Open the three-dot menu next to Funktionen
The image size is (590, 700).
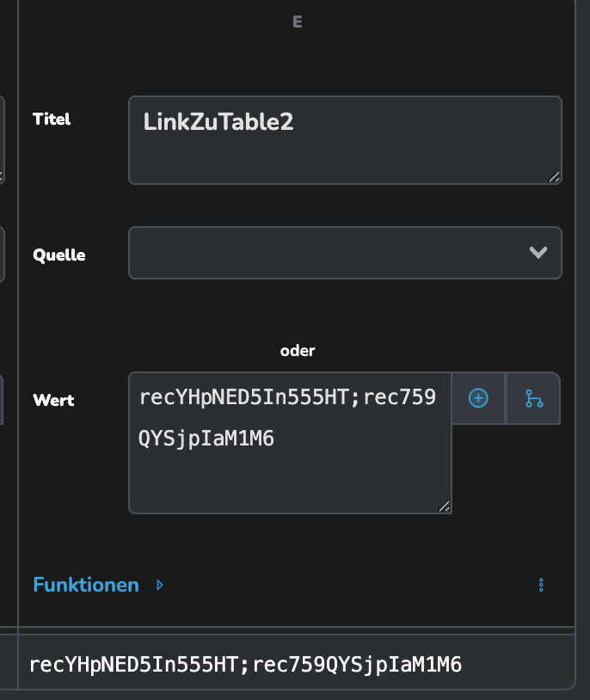541,585
